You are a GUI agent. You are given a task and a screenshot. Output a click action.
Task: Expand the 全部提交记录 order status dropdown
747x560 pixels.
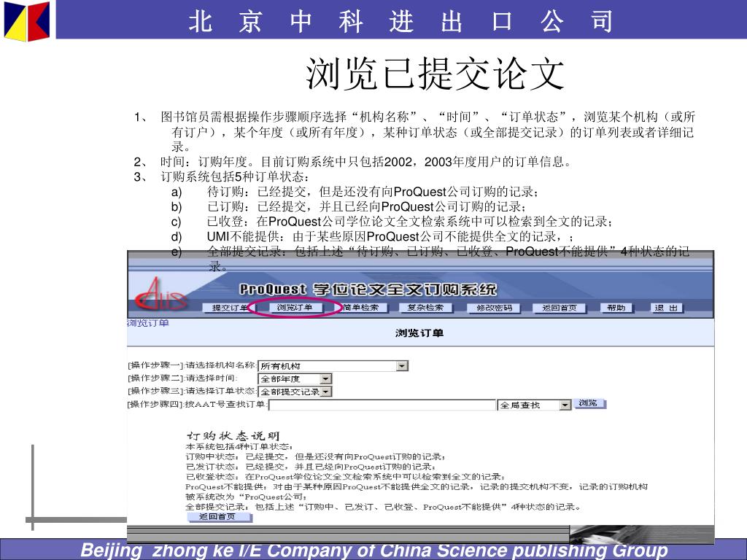click(326, 392)
